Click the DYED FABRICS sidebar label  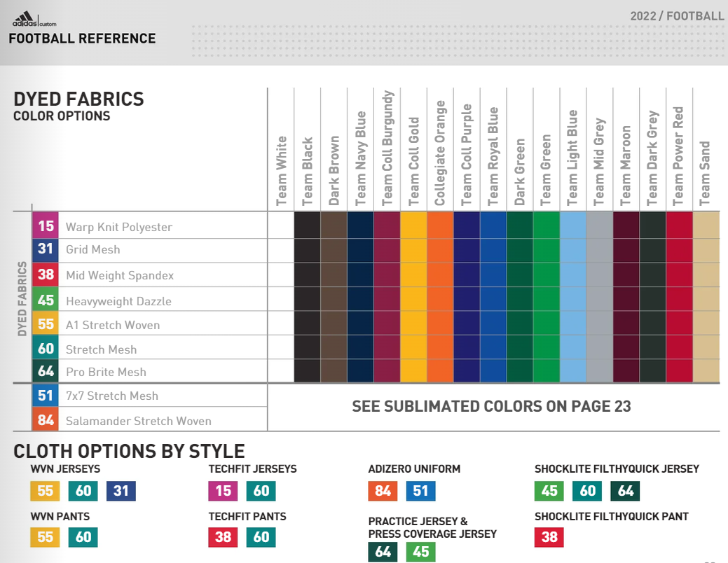22,298
